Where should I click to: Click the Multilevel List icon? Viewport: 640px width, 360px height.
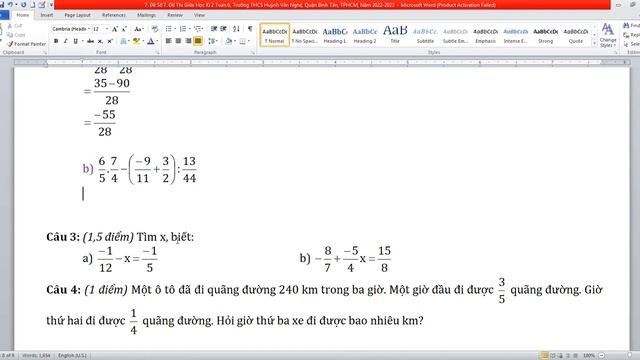click(x=198, y=29)
